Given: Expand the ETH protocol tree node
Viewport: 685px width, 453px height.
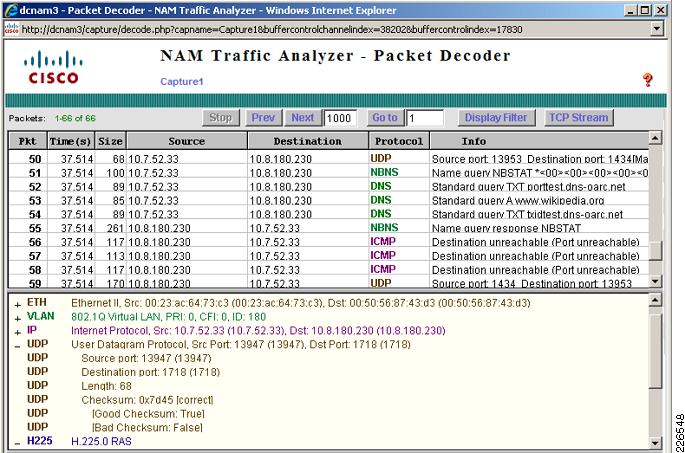Looking at the screenshot, I should tap(17, 305).
